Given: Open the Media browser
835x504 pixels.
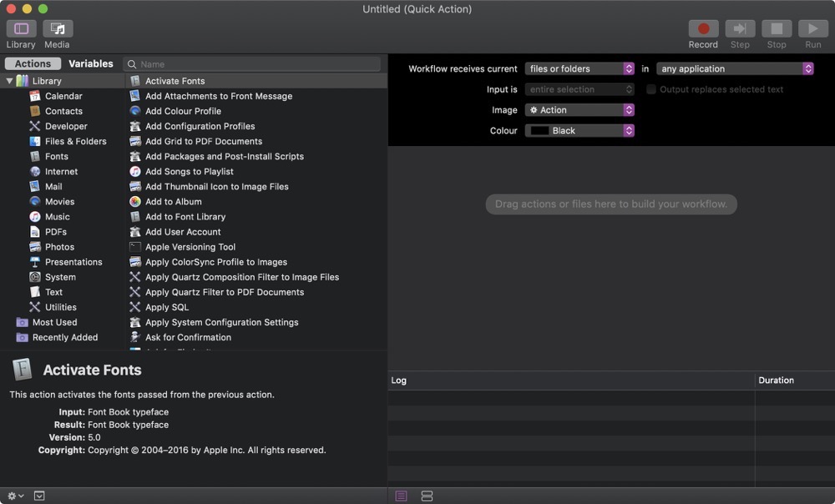Looking at the screenshot, I should point(58,28).
